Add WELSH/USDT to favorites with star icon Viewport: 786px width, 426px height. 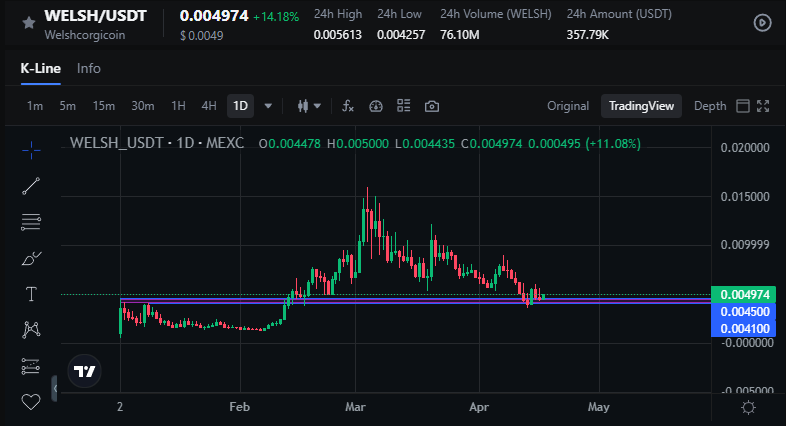(x=29, y=23)
